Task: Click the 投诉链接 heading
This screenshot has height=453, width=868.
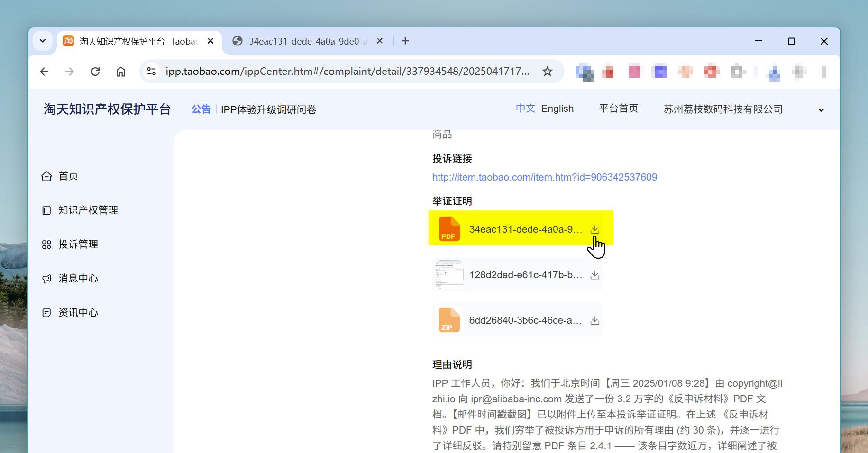Action: point(452,159)
